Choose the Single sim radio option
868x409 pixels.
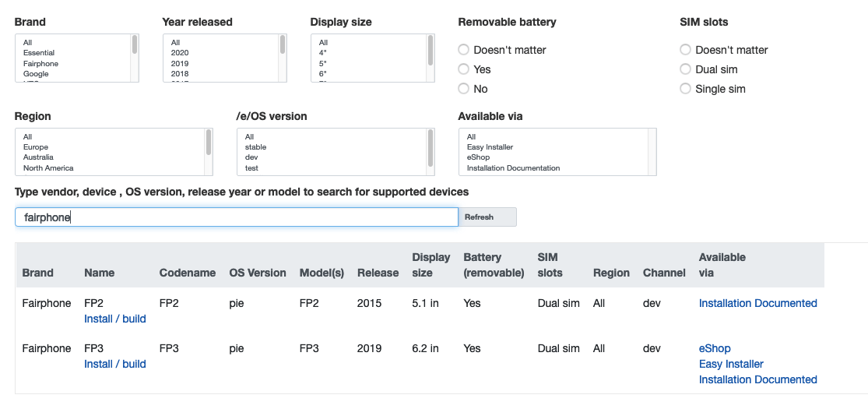pos(685,89)
